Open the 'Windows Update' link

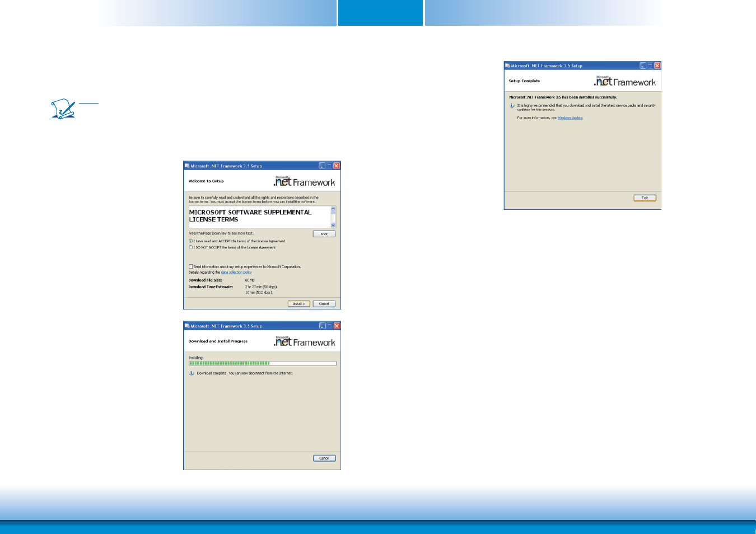coord(570,118)
